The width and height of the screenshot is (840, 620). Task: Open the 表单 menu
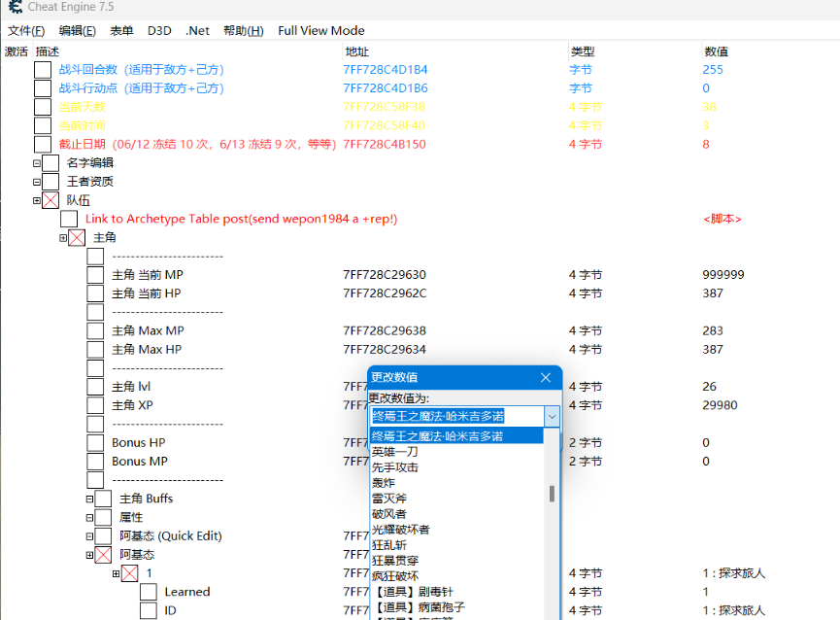point(121,31)
